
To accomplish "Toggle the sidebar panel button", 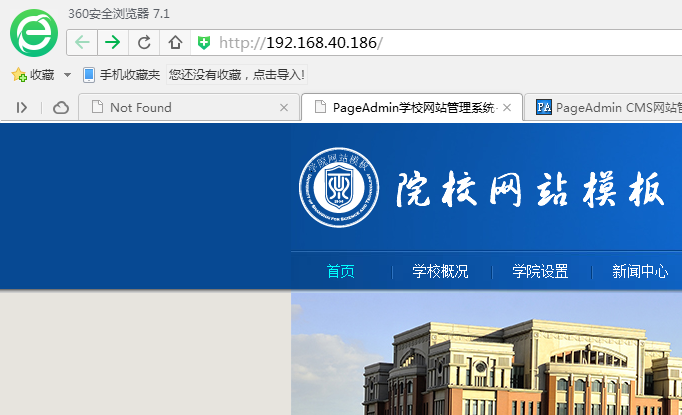I will coord(22,107).
